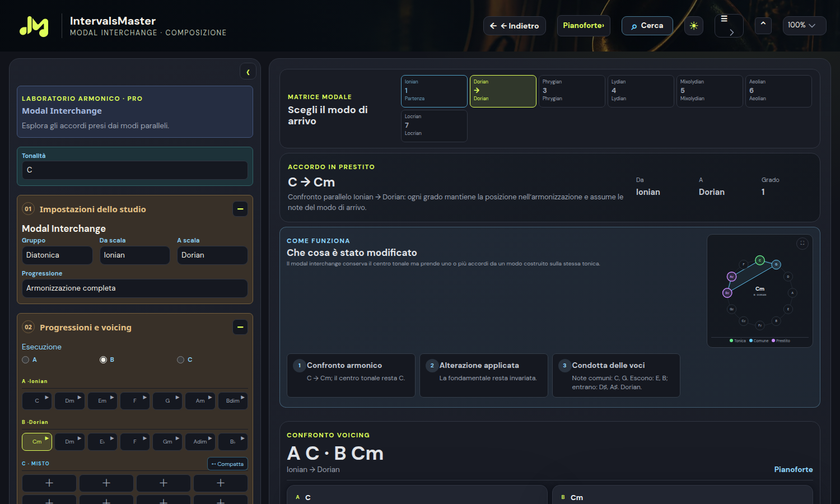Expand the circle diagram to fullscreen

pos(802,243)
